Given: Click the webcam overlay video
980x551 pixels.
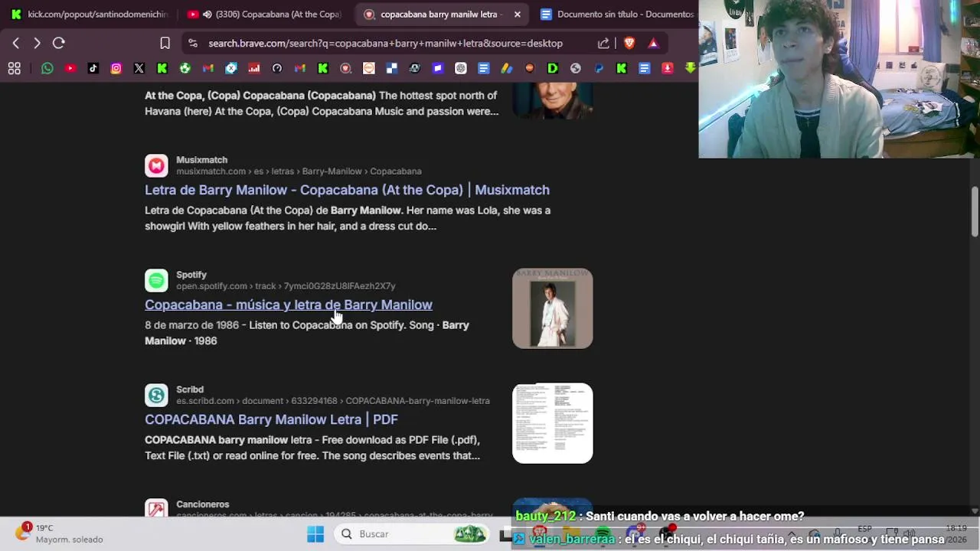Looking at the screenshot, I should pyautogui.click(x=839, y=79).
